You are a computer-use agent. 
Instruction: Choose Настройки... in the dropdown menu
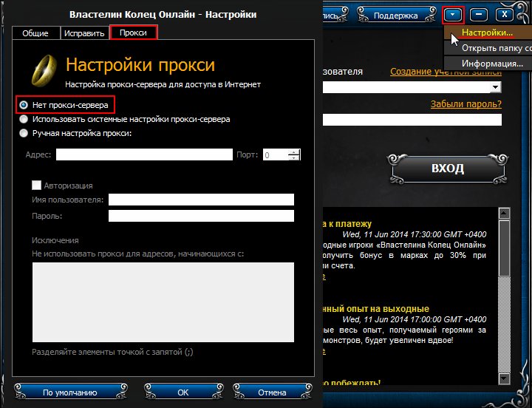(x=487, y=33)
